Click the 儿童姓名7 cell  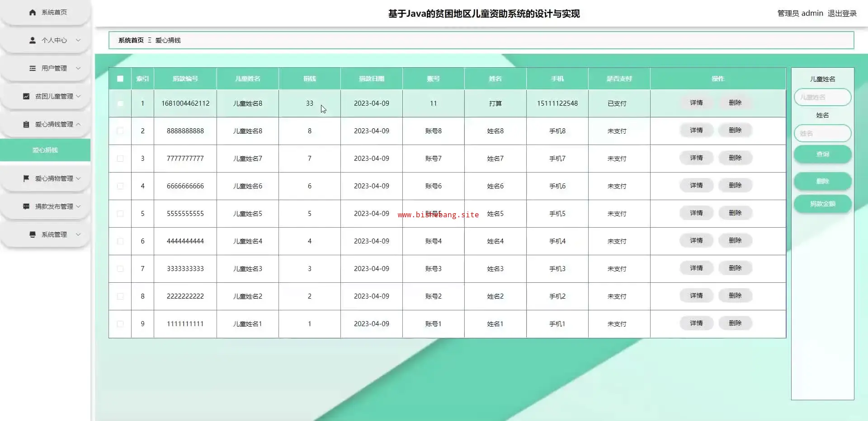248,159
